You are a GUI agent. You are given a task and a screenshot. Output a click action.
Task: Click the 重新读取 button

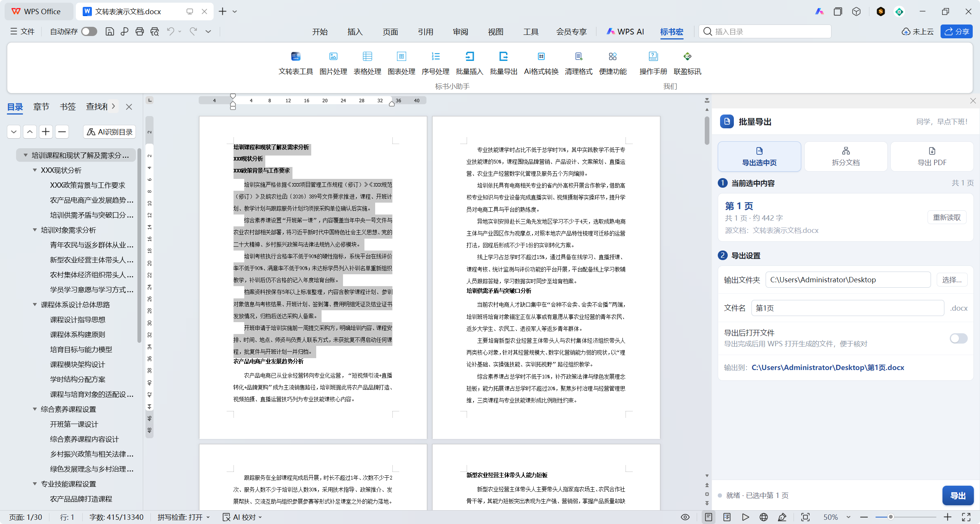[947, 218]
